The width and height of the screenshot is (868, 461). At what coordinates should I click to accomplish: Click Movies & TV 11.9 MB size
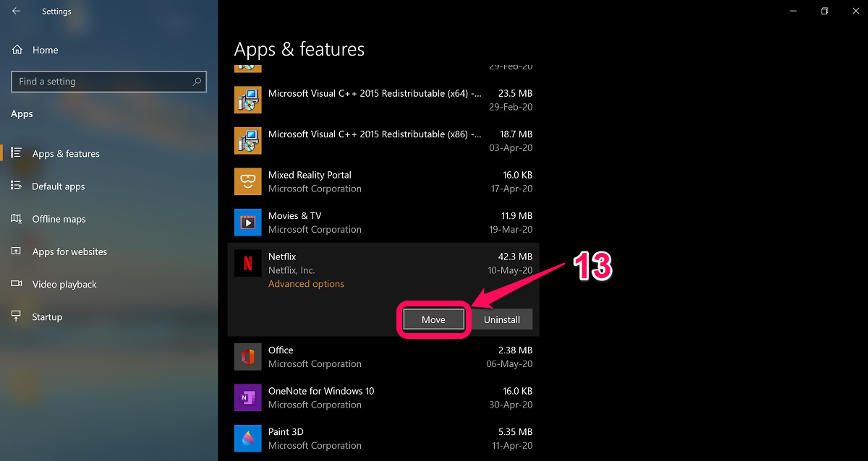516,215
